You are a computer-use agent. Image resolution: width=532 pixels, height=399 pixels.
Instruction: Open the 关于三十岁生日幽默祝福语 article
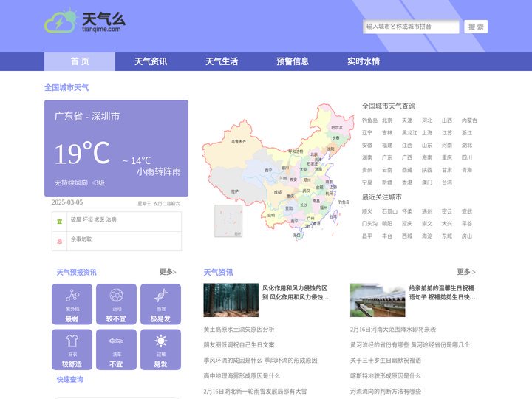[386, 361]
